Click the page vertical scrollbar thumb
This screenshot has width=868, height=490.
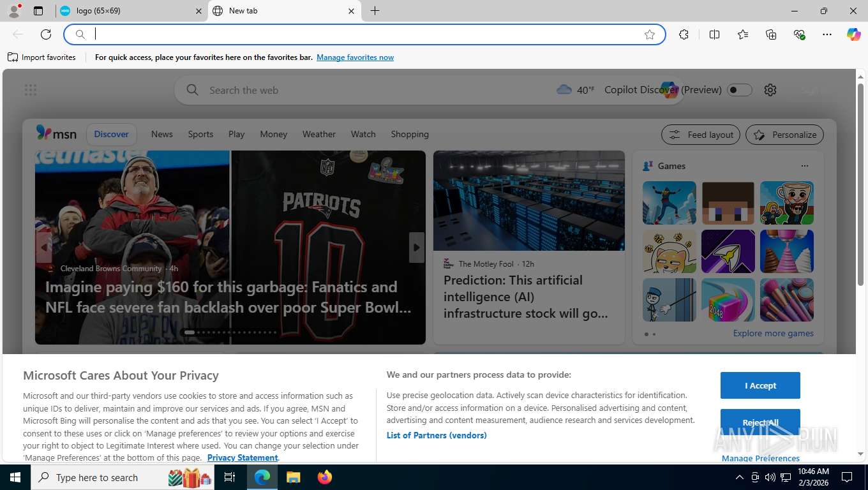pyautogui.click(x=860, y=184)
